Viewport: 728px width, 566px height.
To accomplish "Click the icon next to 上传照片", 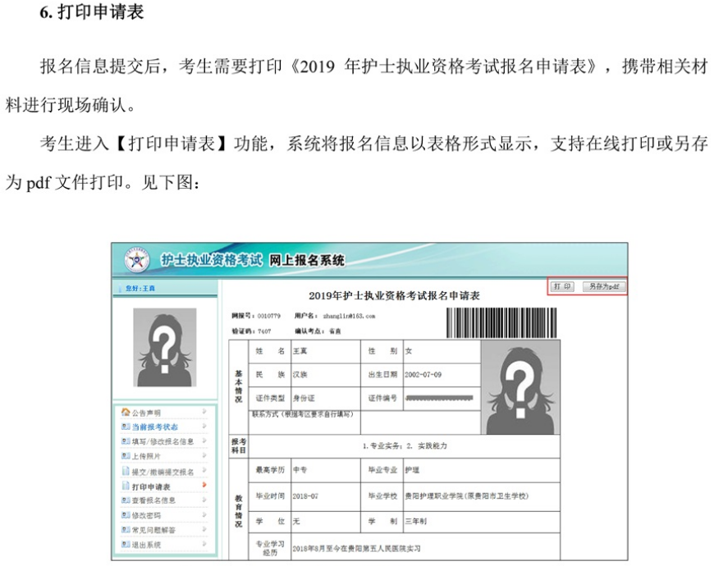I will 126,456.
